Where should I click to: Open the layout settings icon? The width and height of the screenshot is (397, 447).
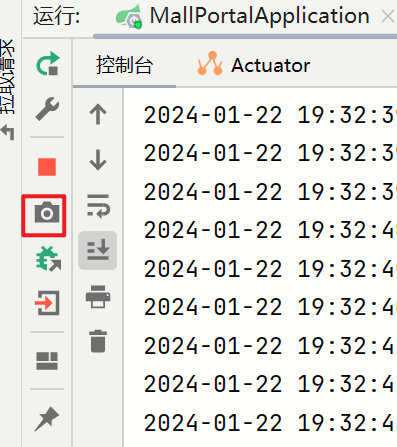[47, 361]
